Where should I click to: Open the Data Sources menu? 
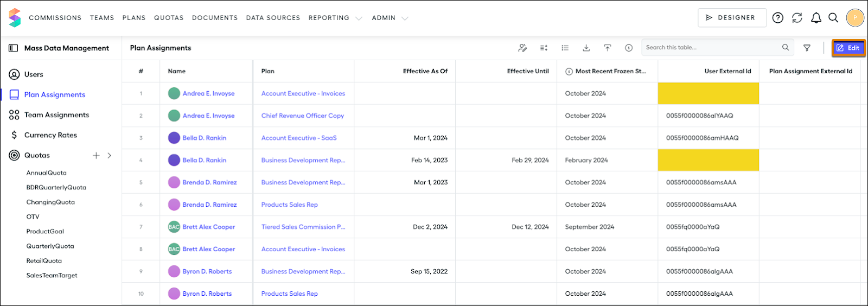[273, 18]
